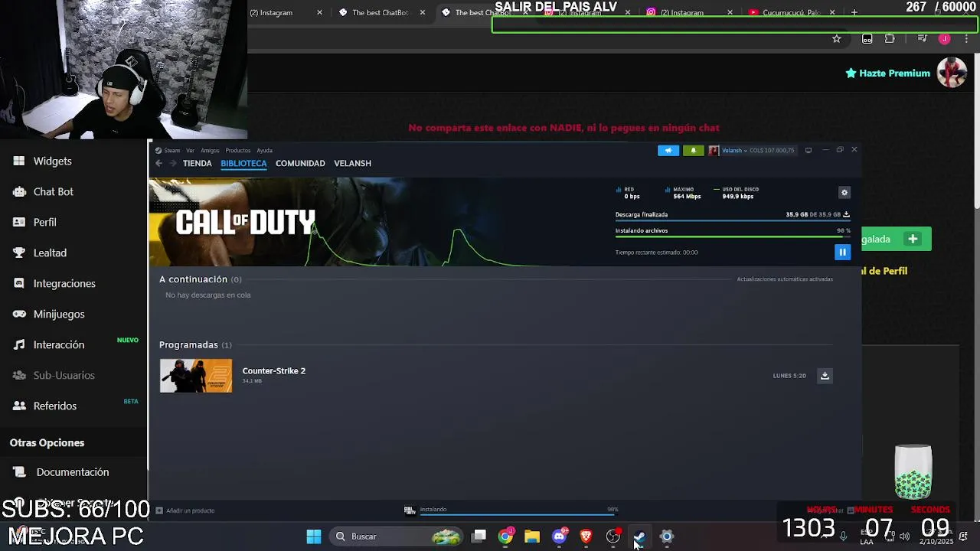980x551 pixels.
Task: Open Steam notifications bell
Action: tap(693, 150)
